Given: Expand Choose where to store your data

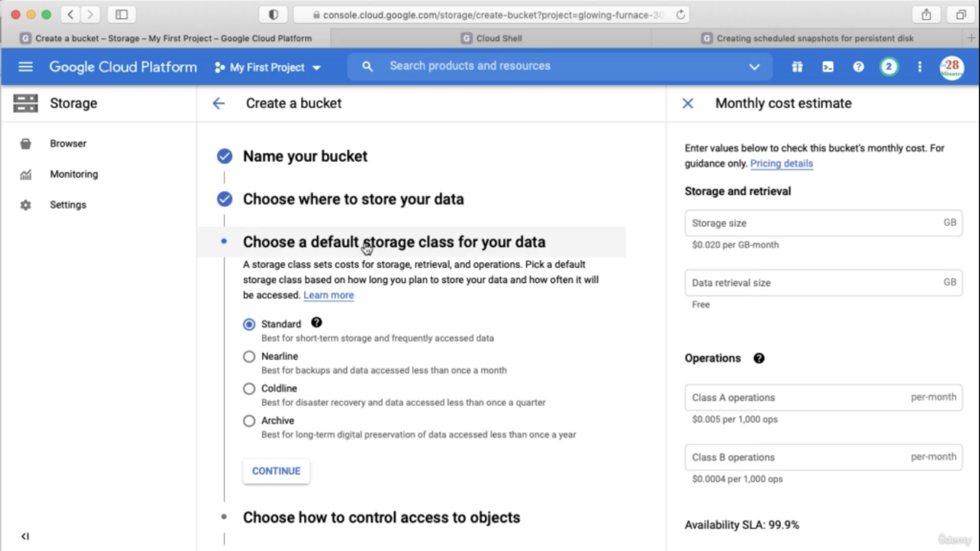Looking at the screenshot, I should point(353,199).
